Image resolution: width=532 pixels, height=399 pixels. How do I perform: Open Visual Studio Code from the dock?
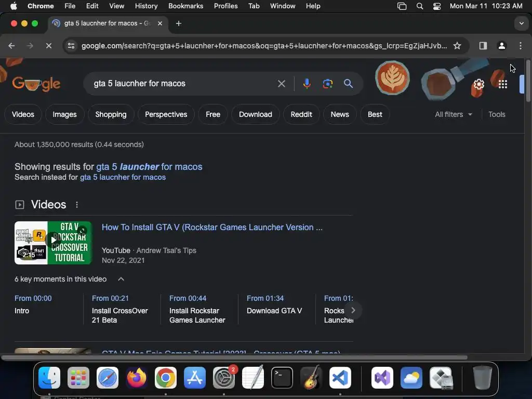[340, 378]
